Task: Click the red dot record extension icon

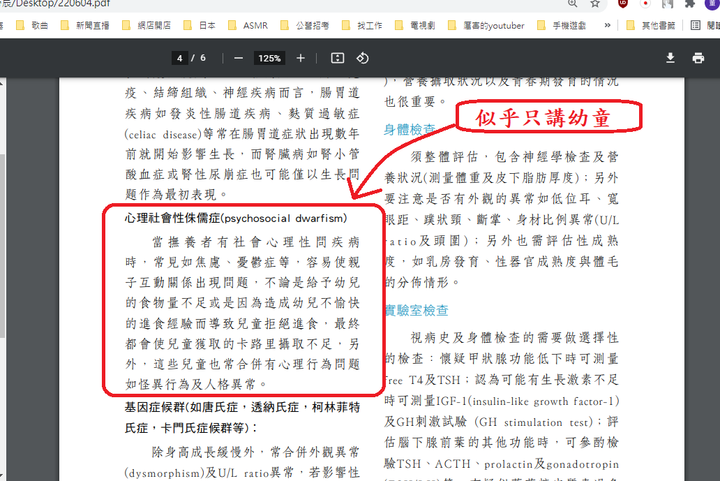Action: tap(645, 4)
